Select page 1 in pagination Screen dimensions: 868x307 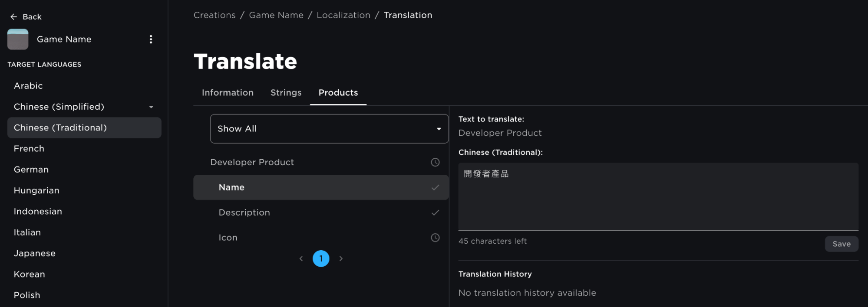321,259
